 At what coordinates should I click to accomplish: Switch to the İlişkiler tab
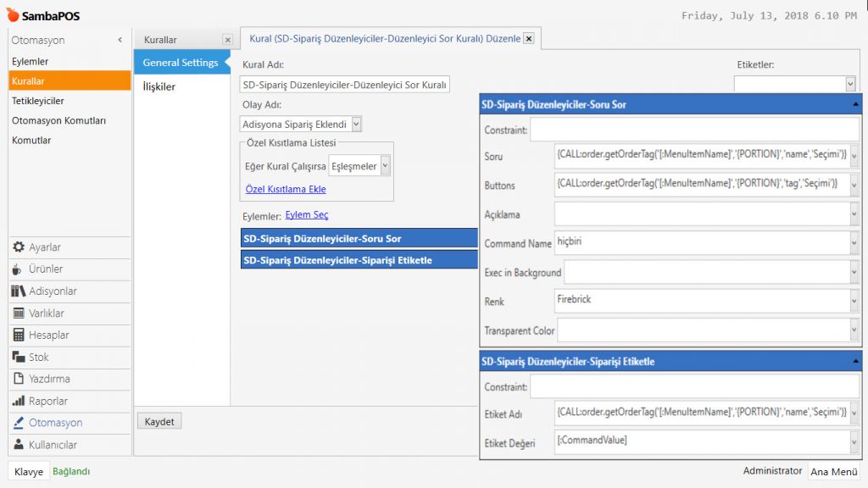(x=159, y=86)
